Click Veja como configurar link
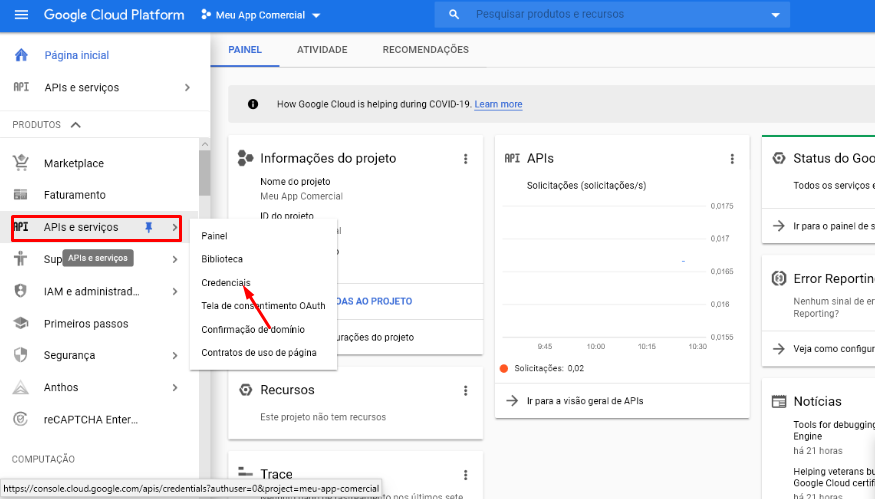875x499 pixels. click(x=834, y=349)
